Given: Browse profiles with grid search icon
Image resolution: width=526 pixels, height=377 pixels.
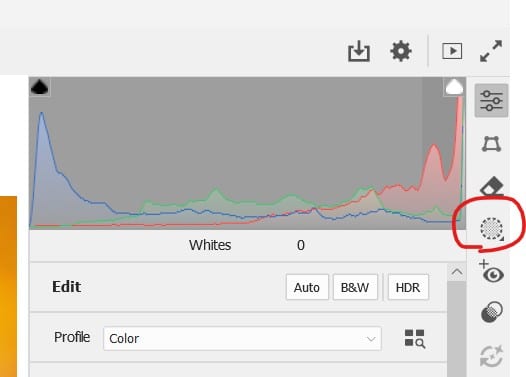Looking at the screenshot, I should 415,338.
